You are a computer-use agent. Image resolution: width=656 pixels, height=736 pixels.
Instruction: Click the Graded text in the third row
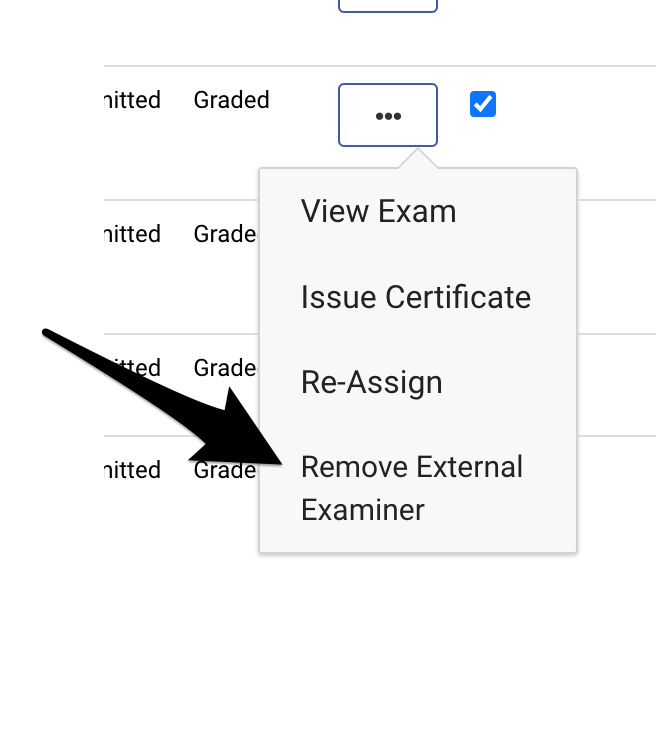pos(224,368)
